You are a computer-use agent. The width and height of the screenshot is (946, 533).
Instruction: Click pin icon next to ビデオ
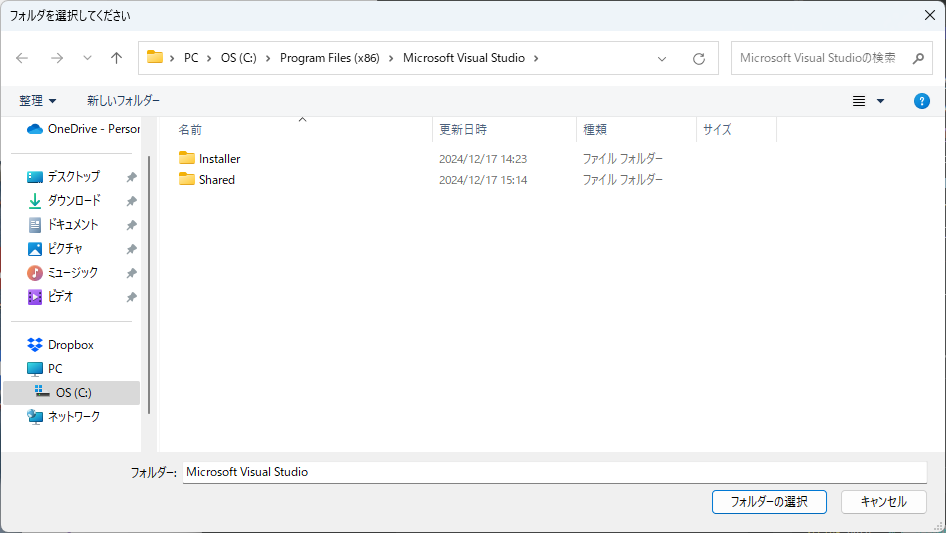click(131, 297)
